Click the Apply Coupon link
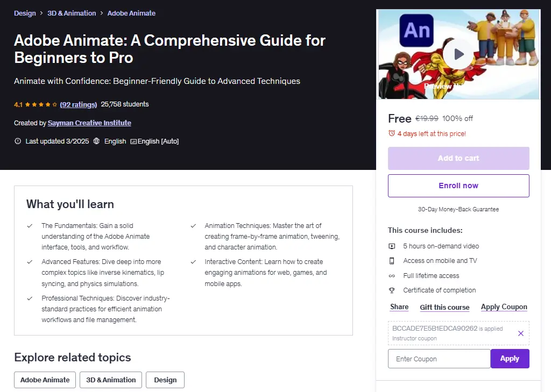Viewport: 551px width, 392px height. point(504,307)
